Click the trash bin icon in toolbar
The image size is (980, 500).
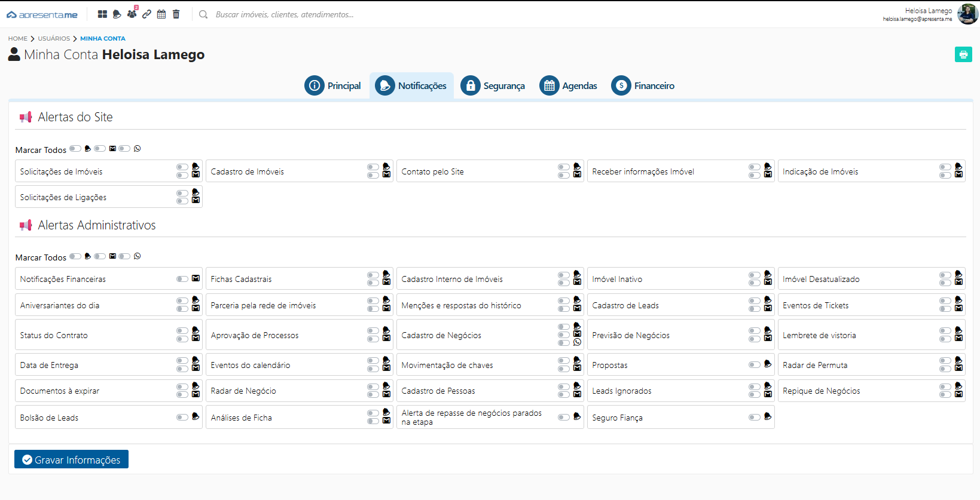click(176, 14)
